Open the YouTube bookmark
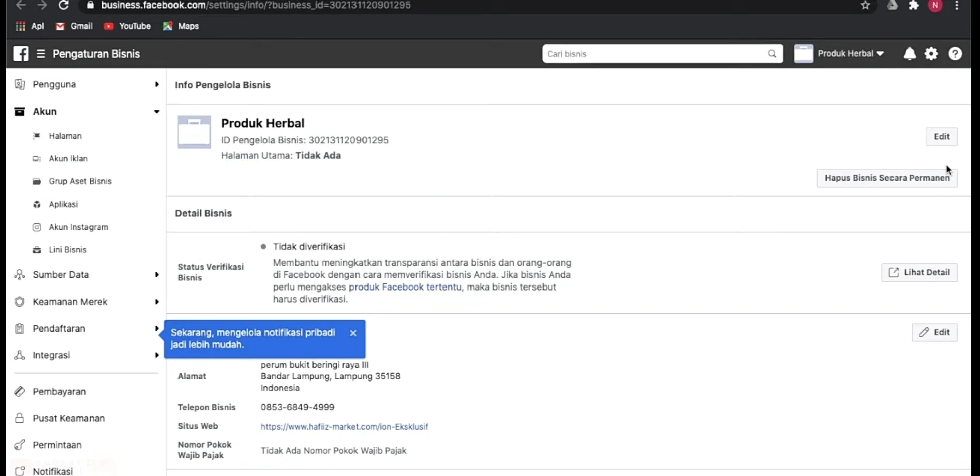The width and height of the screenshot is (980, 476). tap(127, 26)
